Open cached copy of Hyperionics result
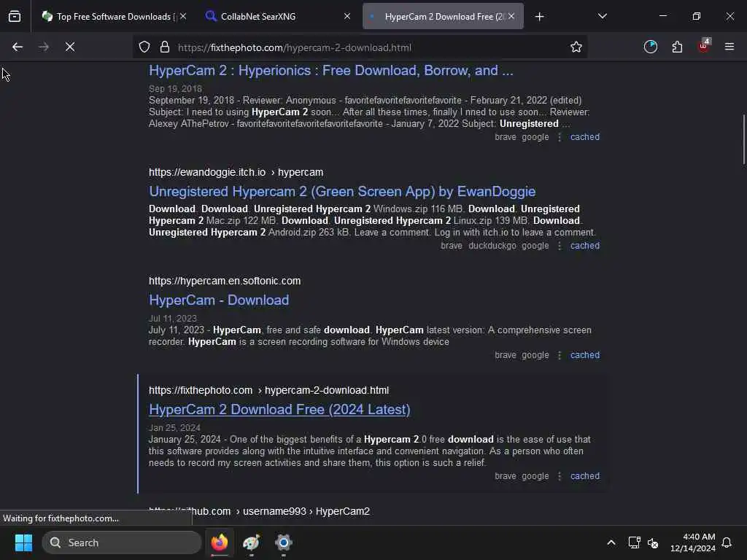The image size is (747, 560). [x=585, y=137]
